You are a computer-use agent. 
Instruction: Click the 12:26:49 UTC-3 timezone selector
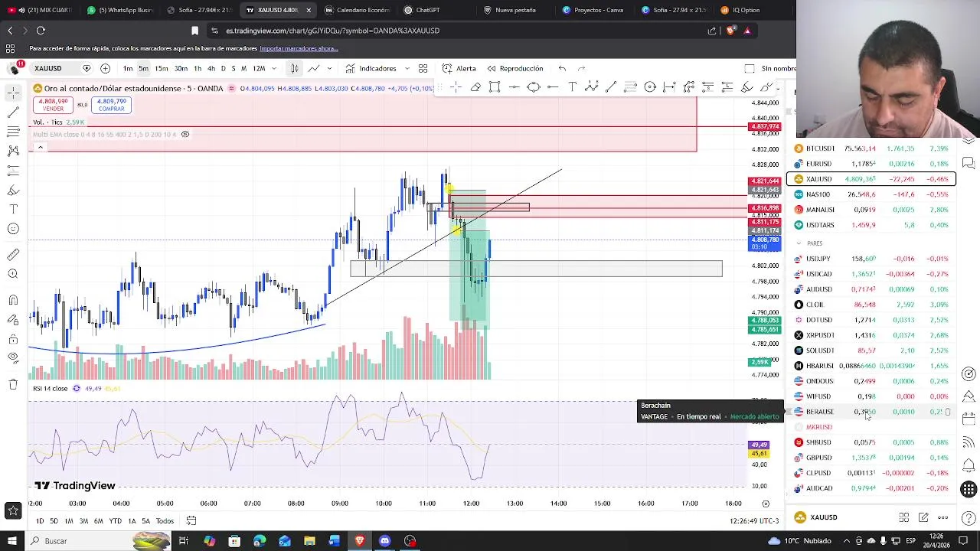[x=754, y=521]
